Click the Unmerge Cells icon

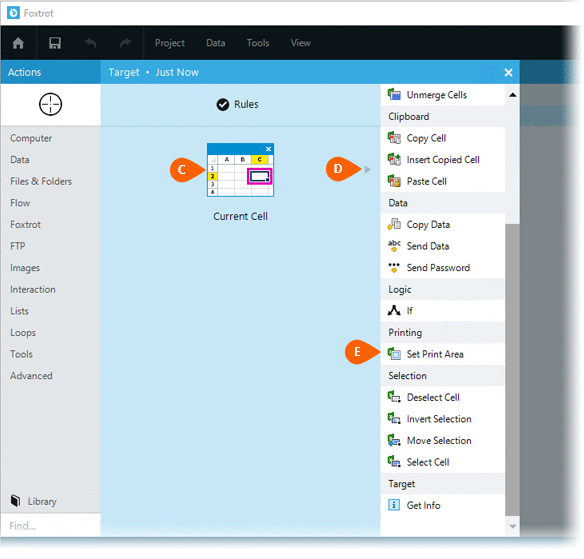point(394,95)
